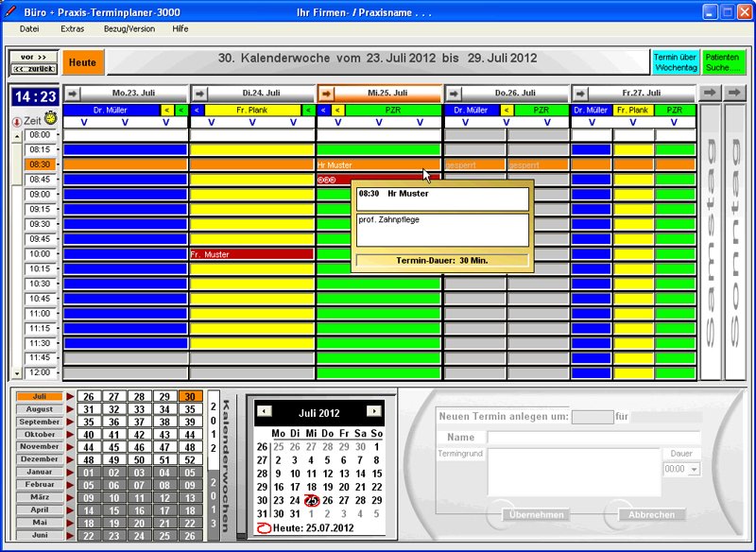Click the arrow icon beside Do.26. Juli

(x=454, y=93)
